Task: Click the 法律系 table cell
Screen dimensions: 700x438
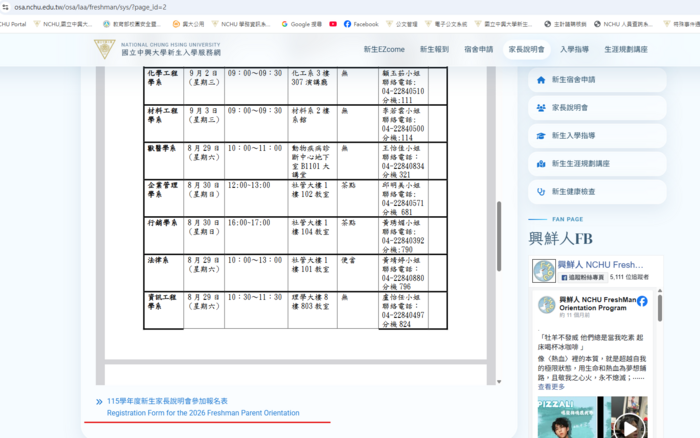Action: coord(163,273)
